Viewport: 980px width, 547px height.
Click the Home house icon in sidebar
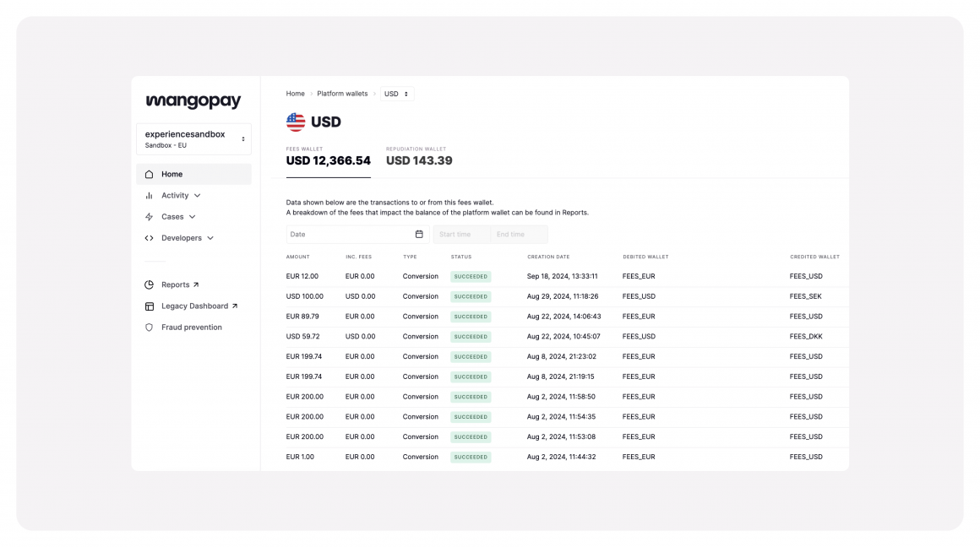pyautogui.click(x=150, y=175)
